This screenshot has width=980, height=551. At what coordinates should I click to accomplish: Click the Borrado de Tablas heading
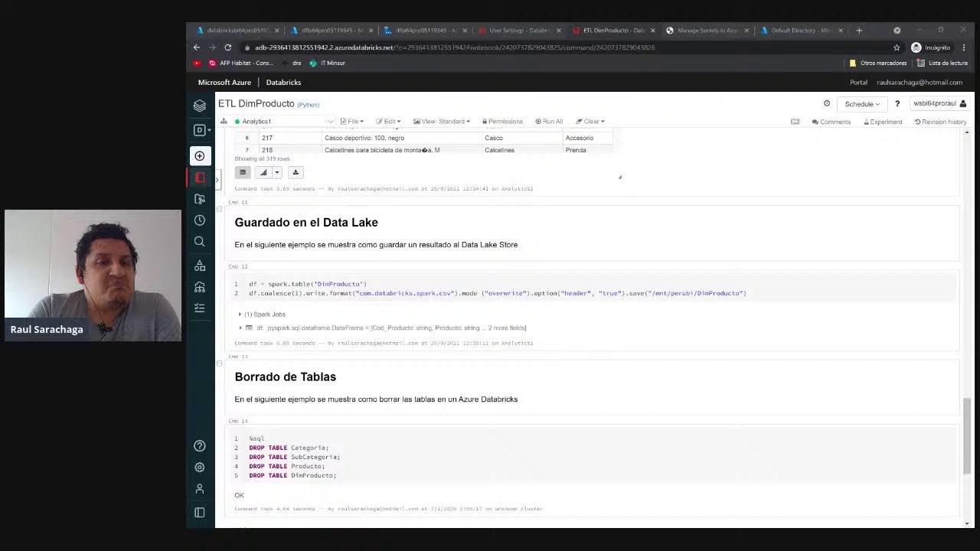pos(286,377)
